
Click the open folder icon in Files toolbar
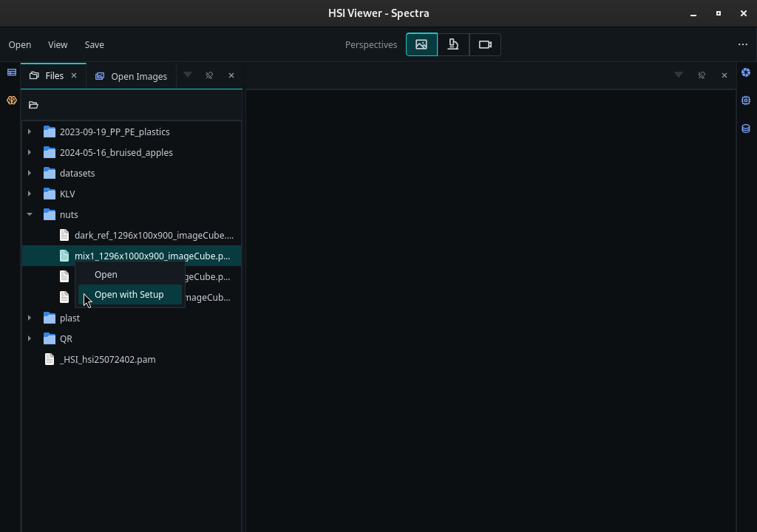[33, 105]
